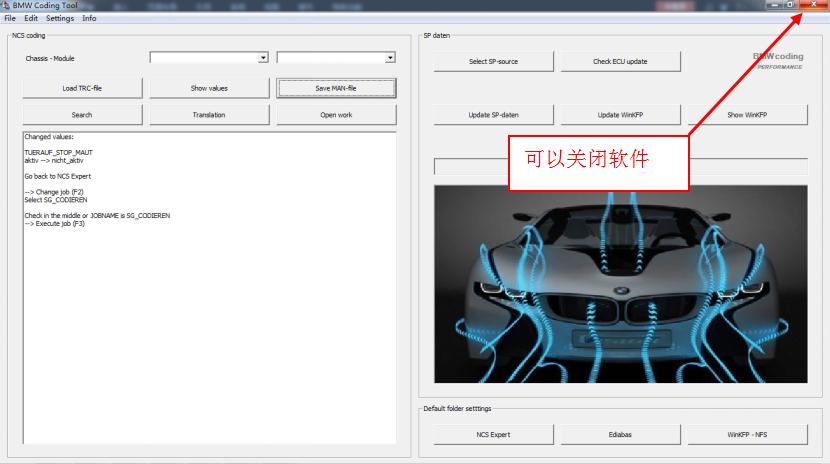Click the TUERAUF_STOP_MAUT line in the log
Viewport: 830px width, 464px height.
point(58,152)
